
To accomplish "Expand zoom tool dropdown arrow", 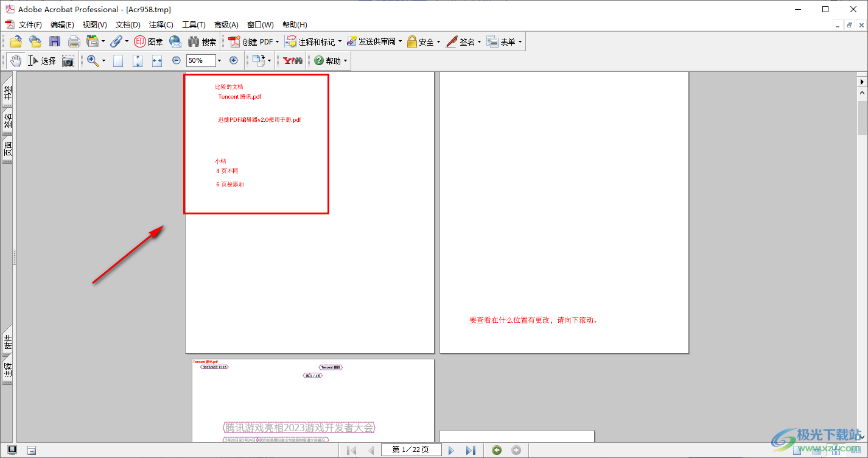I will pos(103,60).
